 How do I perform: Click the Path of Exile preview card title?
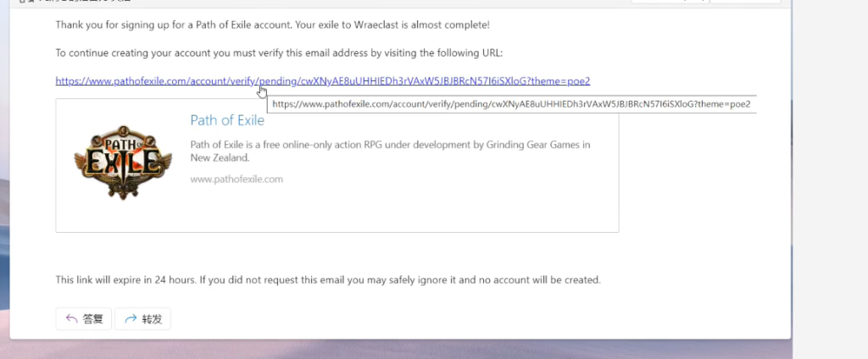coord(227,120)
